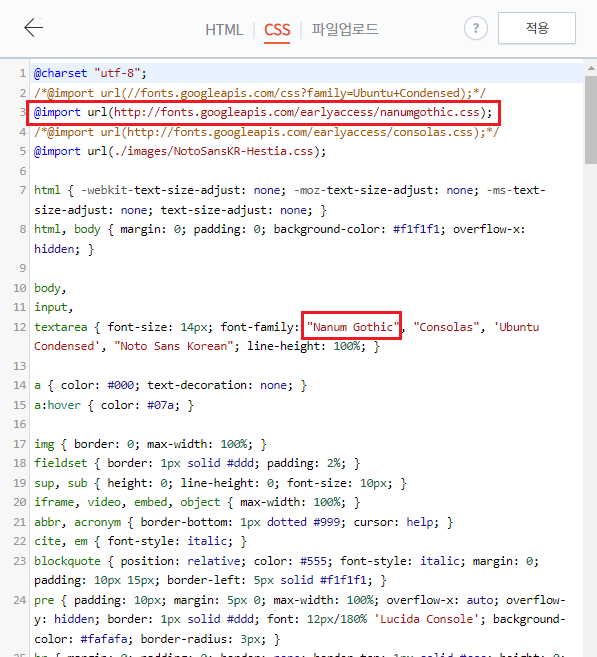Go back using the left arrow icon
The width and height of the screenshot is (597, 657).
pos(34,28)
